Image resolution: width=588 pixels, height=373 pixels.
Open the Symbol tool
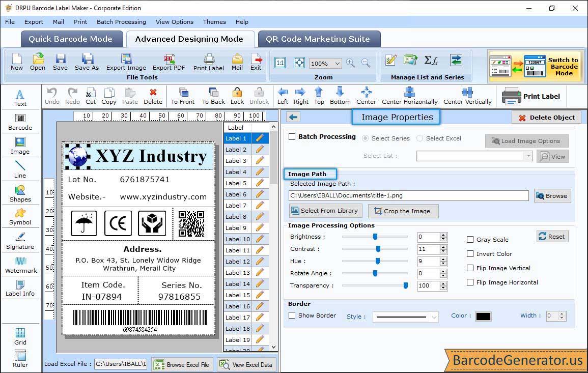pos(20,217)
